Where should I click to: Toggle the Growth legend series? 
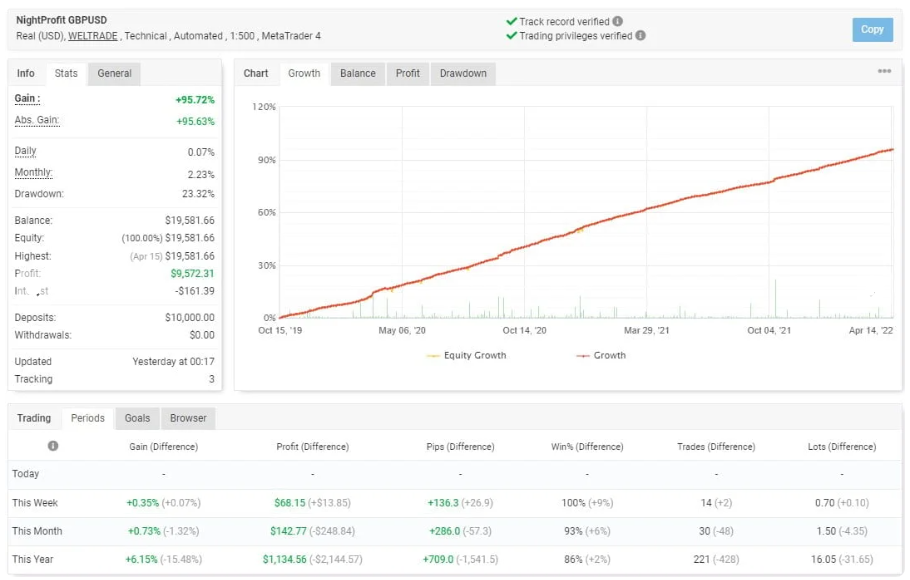(x=601, y=355)
